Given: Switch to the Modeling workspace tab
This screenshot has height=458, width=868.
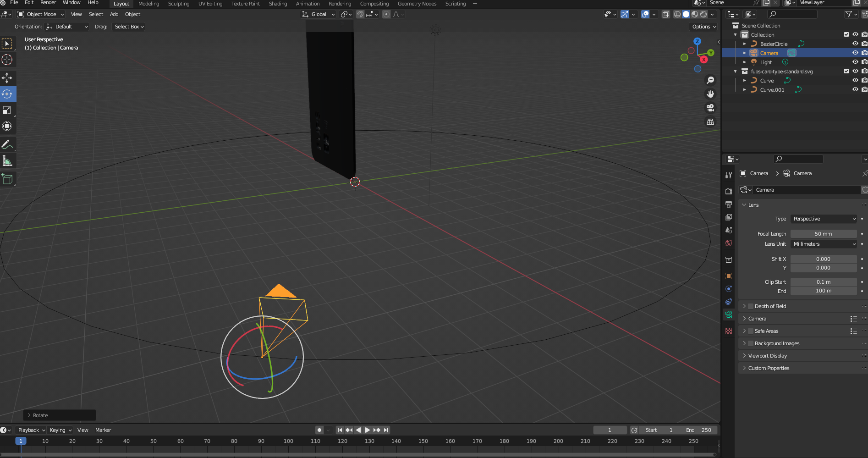Looking at the screenshot, I should [149, 4].
